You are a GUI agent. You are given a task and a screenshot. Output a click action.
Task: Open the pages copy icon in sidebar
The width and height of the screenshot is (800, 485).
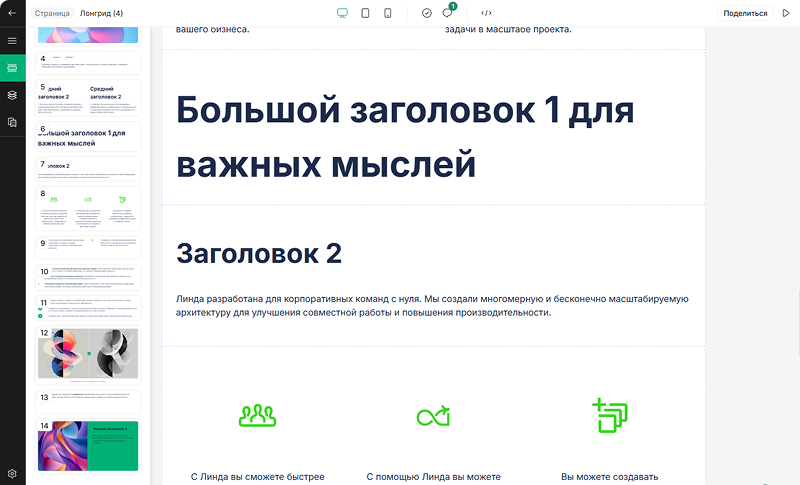pos(12,122)
